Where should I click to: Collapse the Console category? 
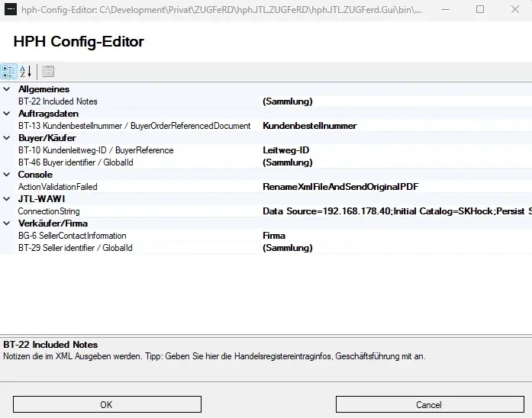tap(7, 175)
